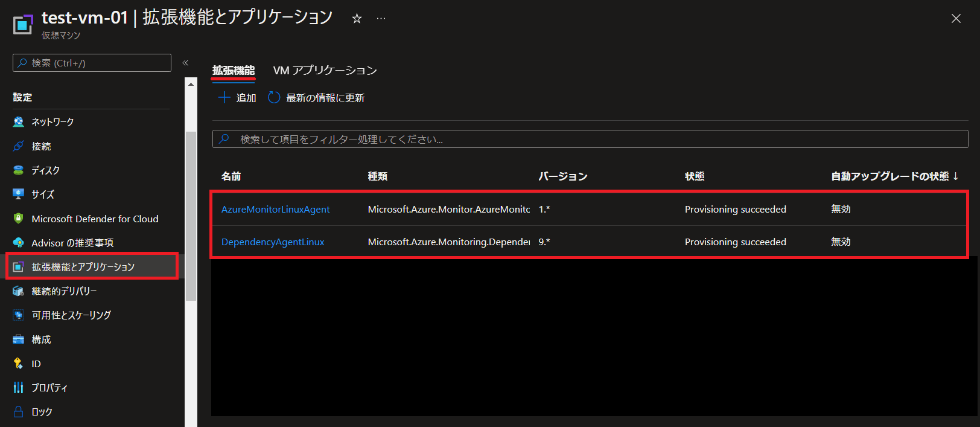Click the ロック padlock icon
The image size is (980, 427).
[19, 412]
